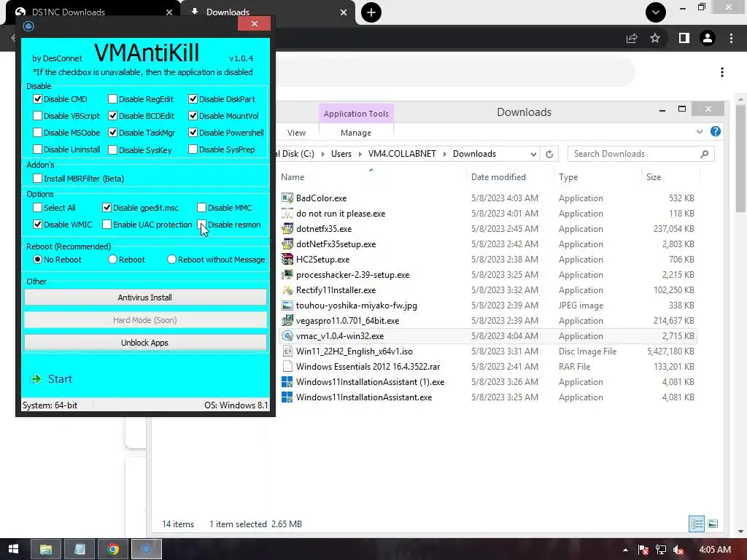The width and height of the screenshot is (747, 560).
Task: Click Rectify11Installer.exe file icon
Action: [x=287, y=290]
